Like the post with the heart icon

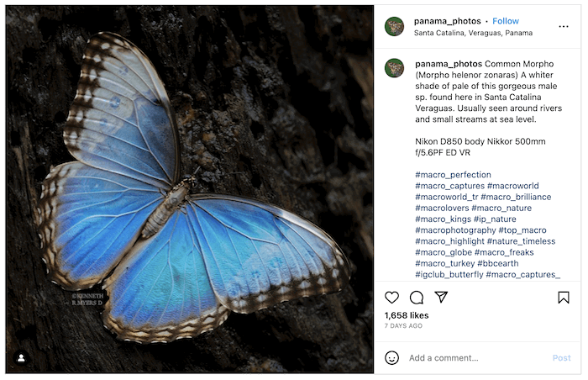392,298
